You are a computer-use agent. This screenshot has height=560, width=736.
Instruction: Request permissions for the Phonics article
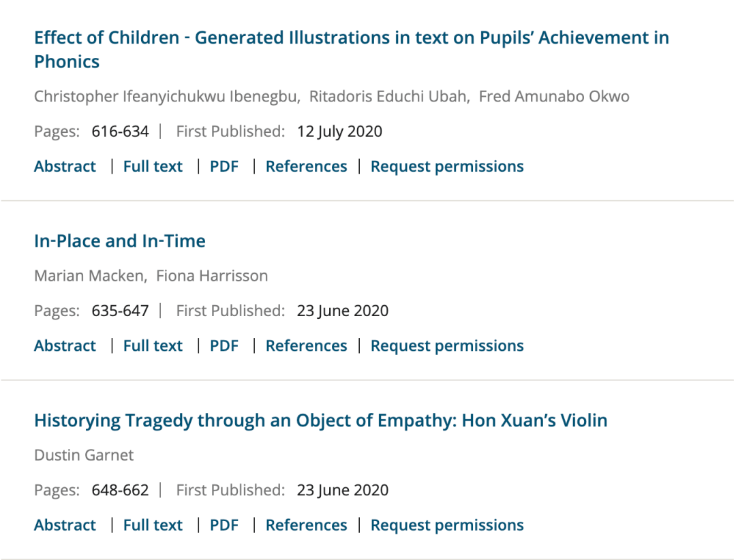point(447,166)
